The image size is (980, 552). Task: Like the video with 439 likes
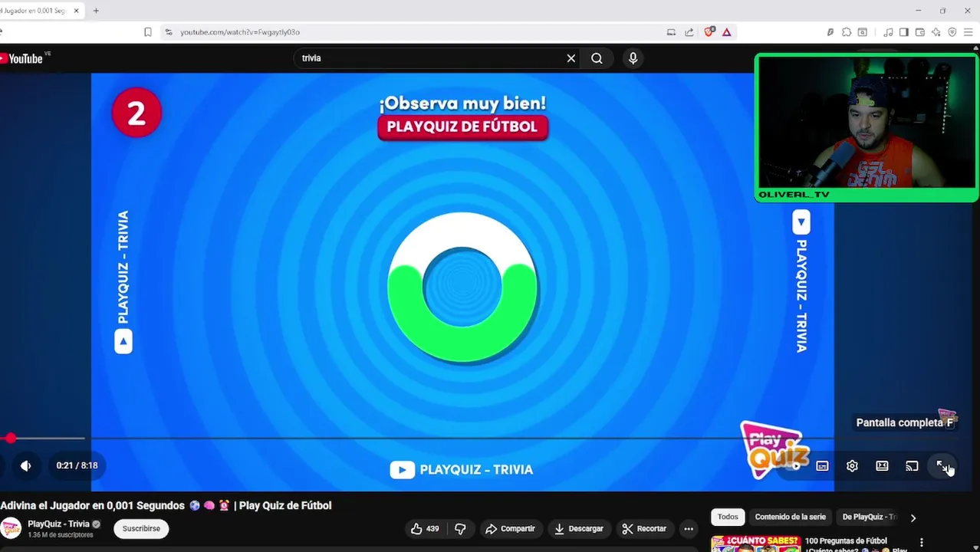[x=424, y=528]
